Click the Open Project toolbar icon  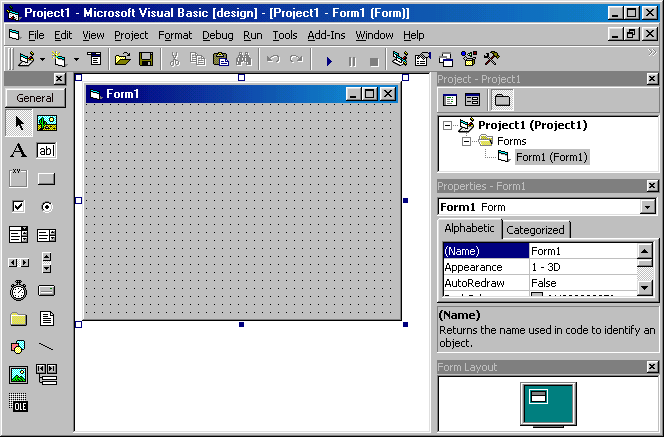pos(123,59)
